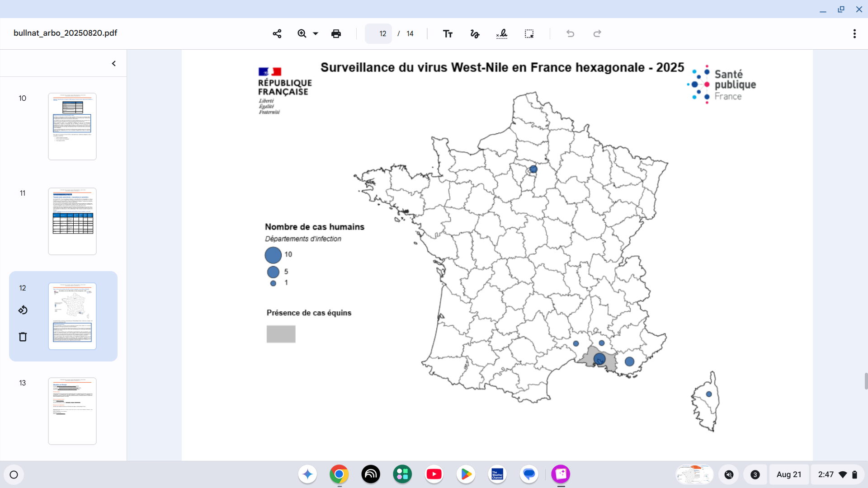Open YouTube from the shelf

(x=434, y=474)
